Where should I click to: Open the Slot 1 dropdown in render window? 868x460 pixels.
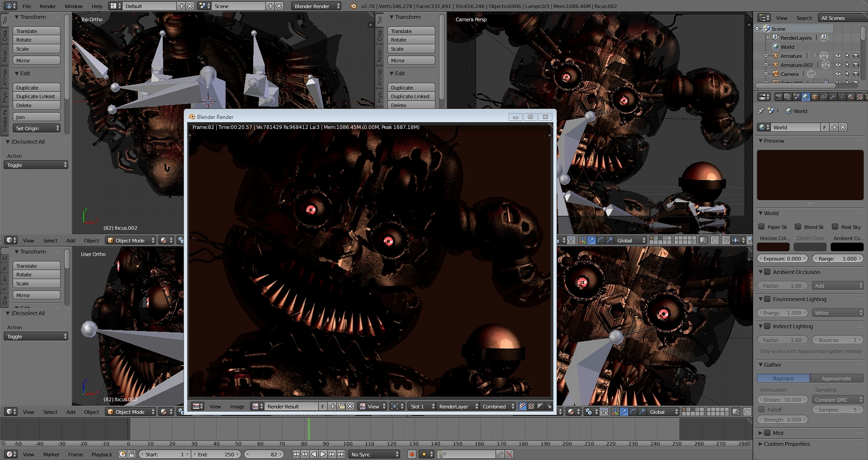point(422,406)
